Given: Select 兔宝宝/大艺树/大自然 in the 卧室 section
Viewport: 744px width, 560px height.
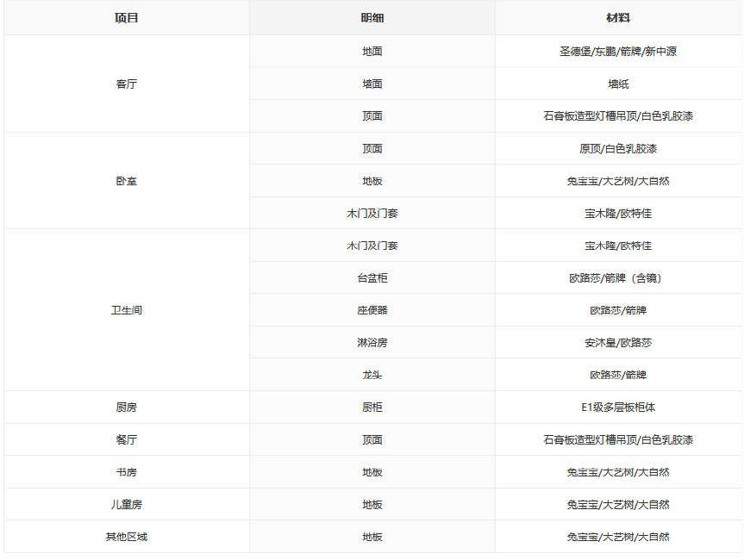Looking at the screenshot, I should click(618, 181).
